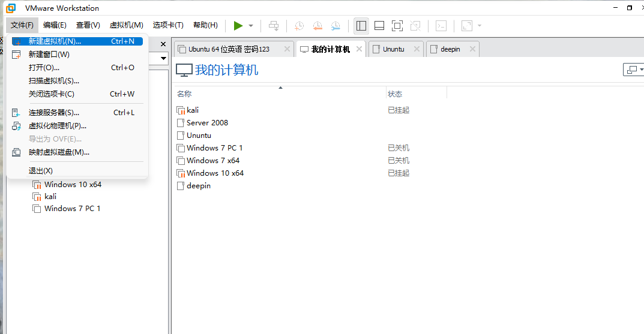Click the take snapshot toolbar icon
Image resolution: width=644 pixels, height=334 pixels.
[x=299, y=26]
